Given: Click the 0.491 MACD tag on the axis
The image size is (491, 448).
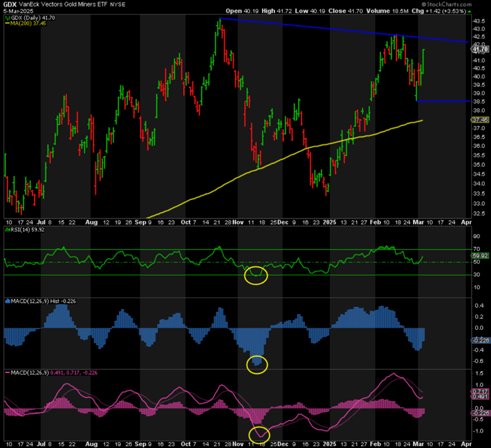Looking at the screenshot, I should (480, 396).
